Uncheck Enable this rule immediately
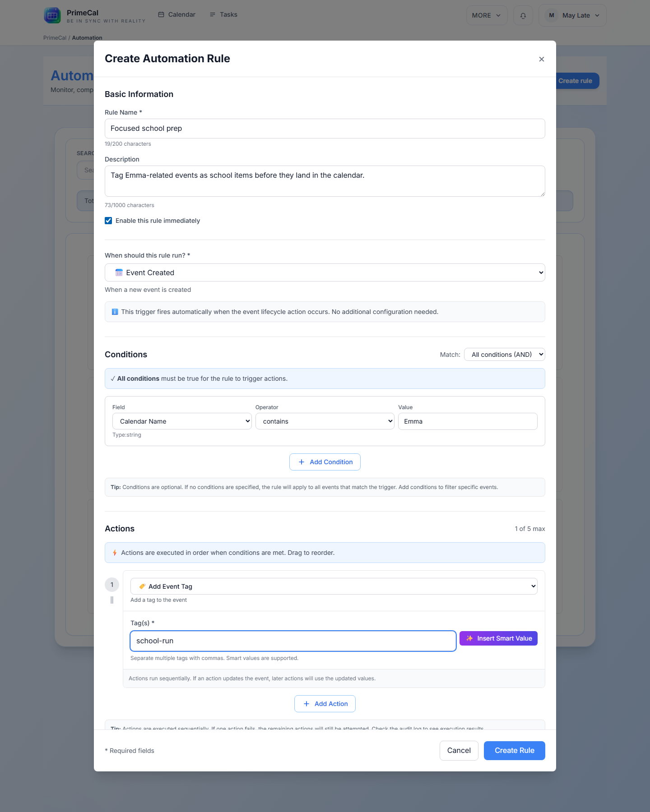The image size is (650, 812). [108, 221]
